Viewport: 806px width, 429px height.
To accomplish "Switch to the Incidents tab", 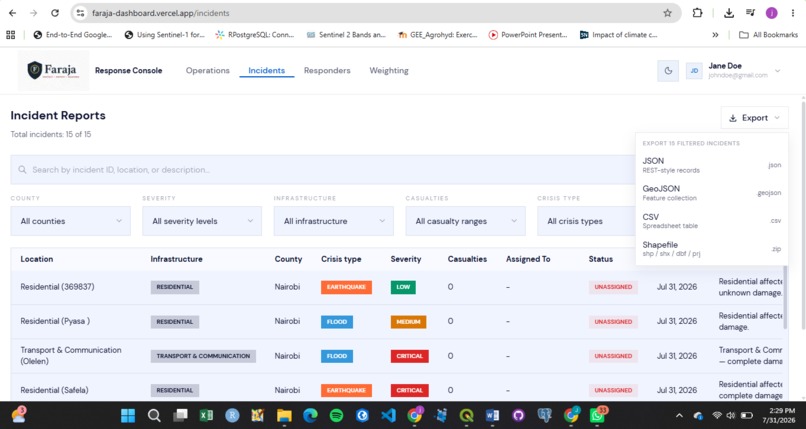I will 266,70.
